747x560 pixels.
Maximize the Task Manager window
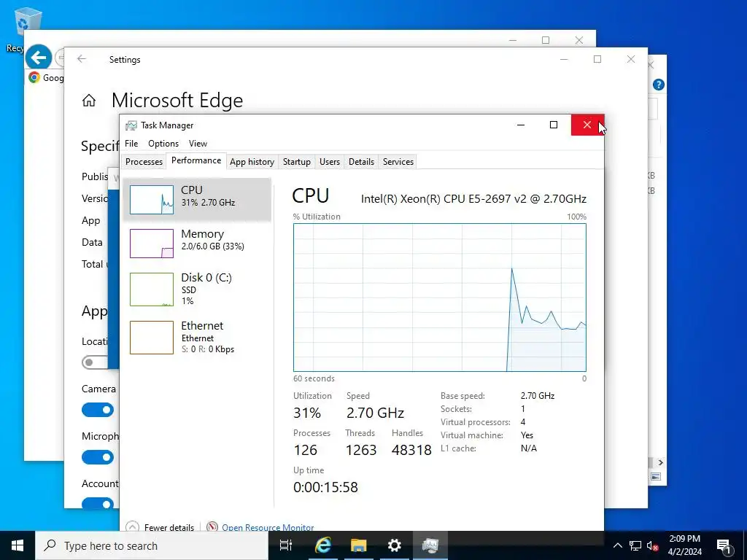[554, 125]
